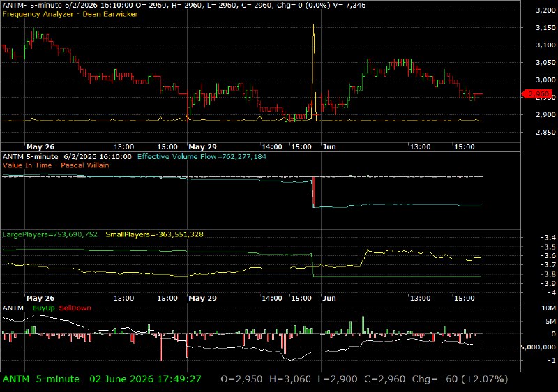Select the 'Value In Time - Pascal Willain' label
Image resolution: width=558 pixels, height=392 pixels.
click(56, 165)
